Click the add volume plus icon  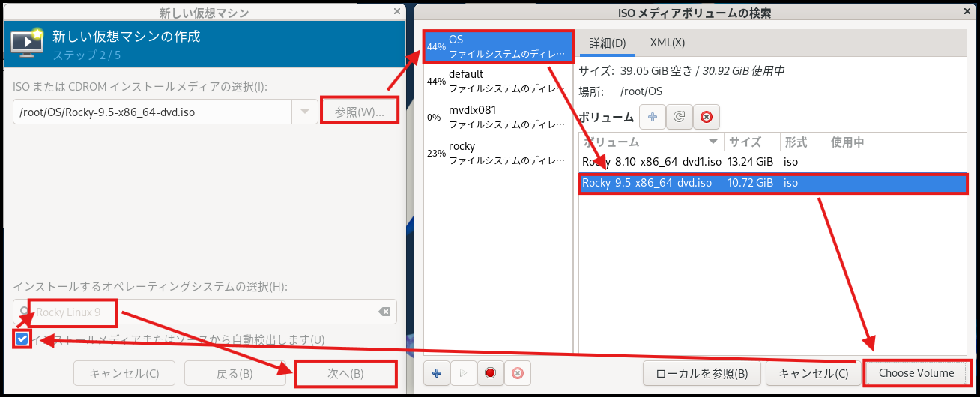652,117
